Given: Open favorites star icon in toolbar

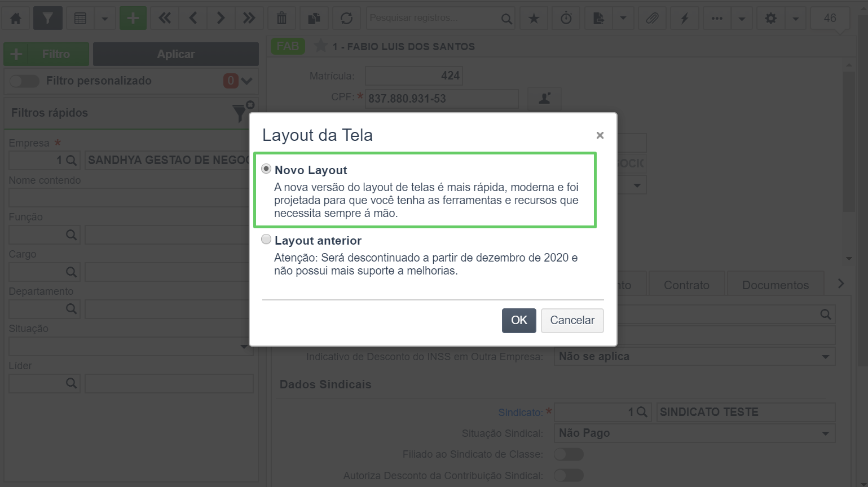Looking at the screenshot, I should click(534, 18).
